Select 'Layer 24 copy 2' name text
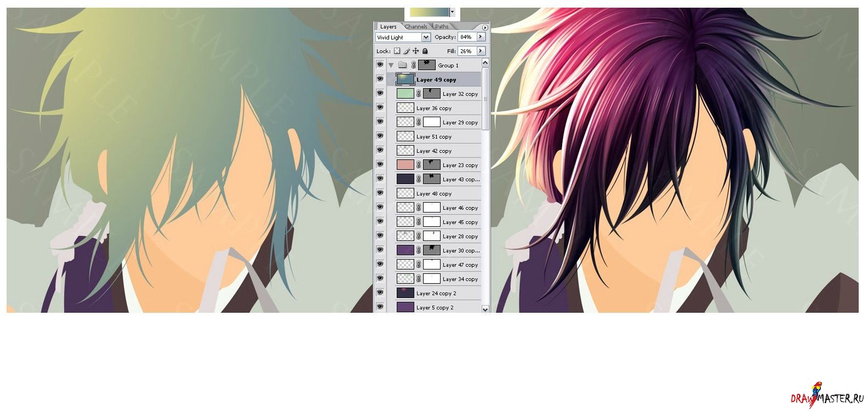868x413 pixels. pyautogui.click(x=436, y=294)
